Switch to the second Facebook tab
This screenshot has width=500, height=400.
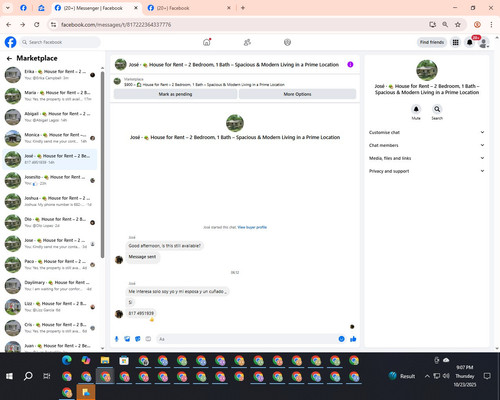(189, 8)
